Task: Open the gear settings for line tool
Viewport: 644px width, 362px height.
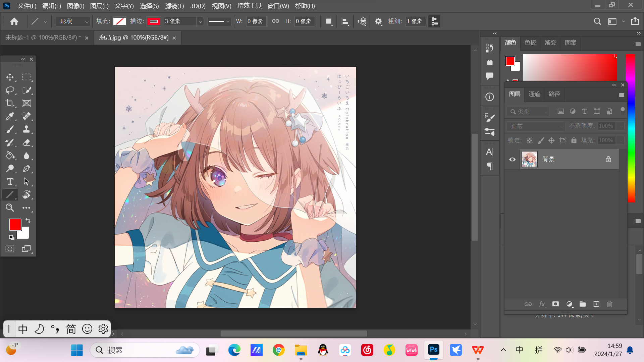Action: point(378,21)
